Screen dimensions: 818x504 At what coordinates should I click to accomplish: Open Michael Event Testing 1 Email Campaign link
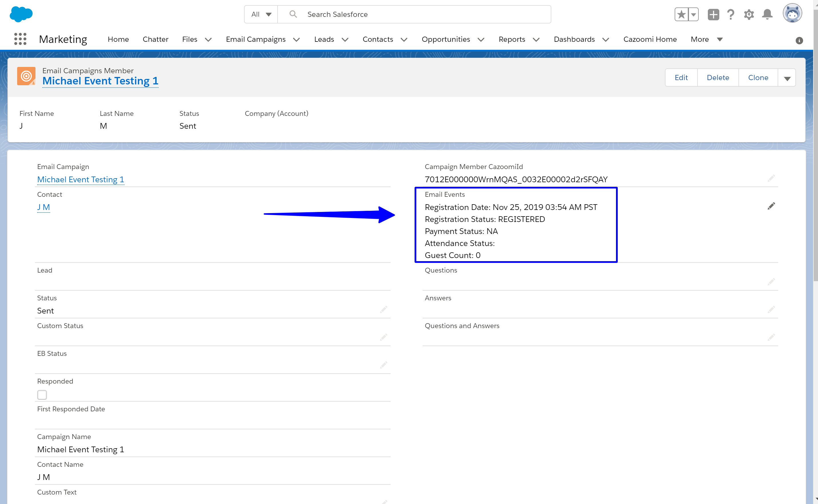coord(80,179)
